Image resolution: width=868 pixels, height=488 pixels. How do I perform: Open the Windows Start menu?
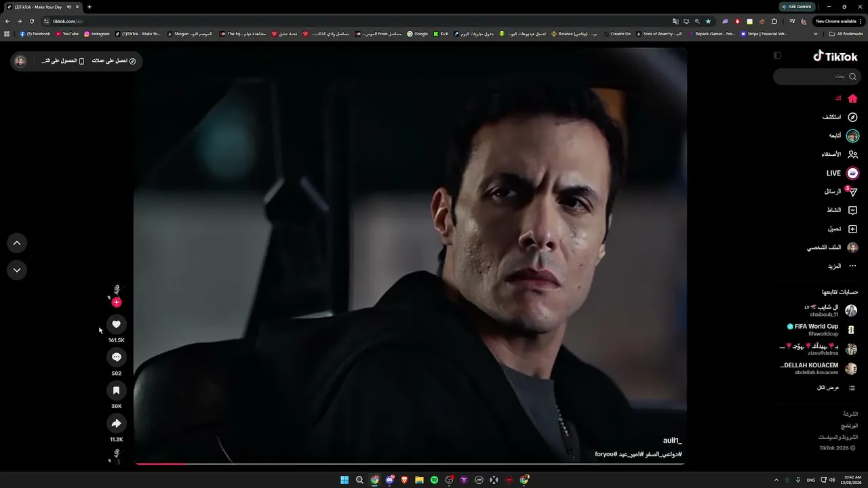tap(344, 480)
